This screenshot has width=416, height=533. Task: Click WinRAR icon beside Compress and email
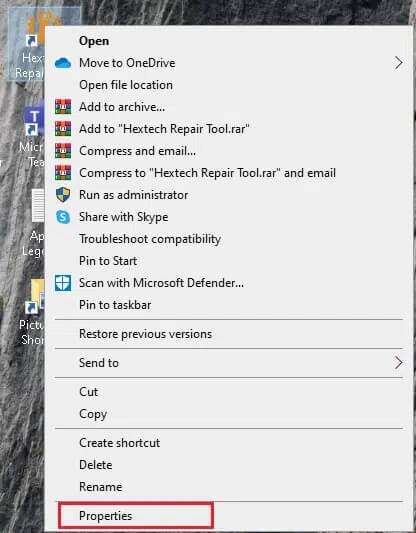point(63,151)
